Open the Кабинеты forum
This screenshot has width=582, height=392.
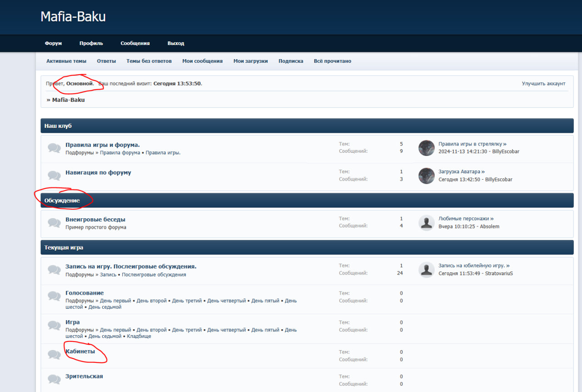click(80, 352)
